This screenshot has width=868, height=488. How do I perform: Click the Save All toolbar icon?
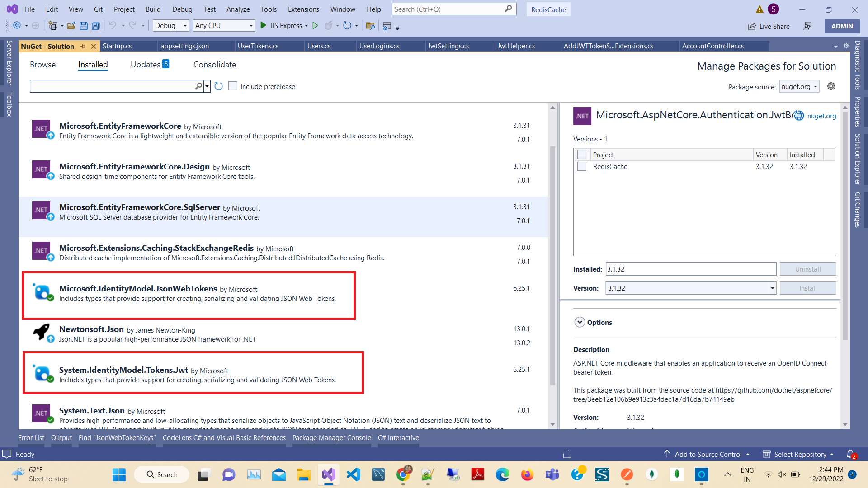(x=95, y=26)
